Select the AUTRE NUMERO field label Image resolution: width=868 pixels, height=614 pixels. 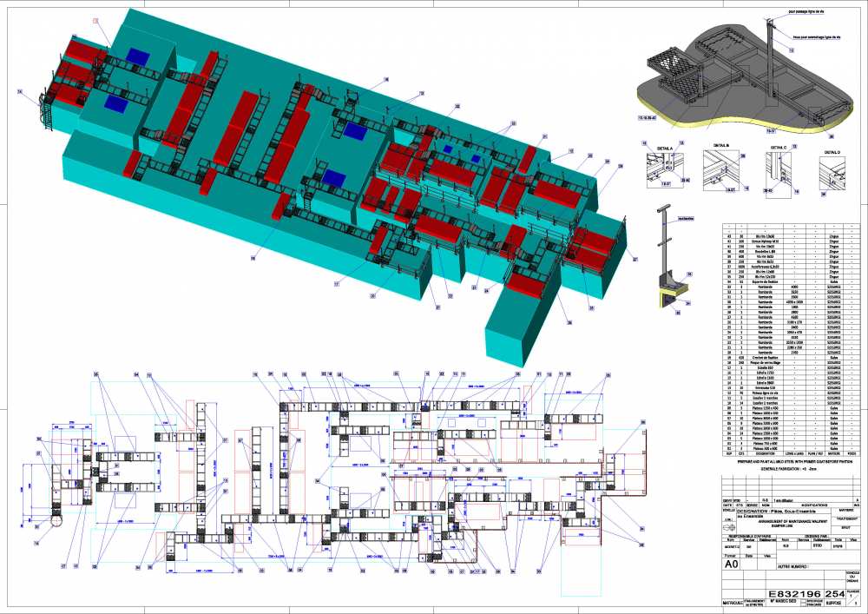[792, 566]
